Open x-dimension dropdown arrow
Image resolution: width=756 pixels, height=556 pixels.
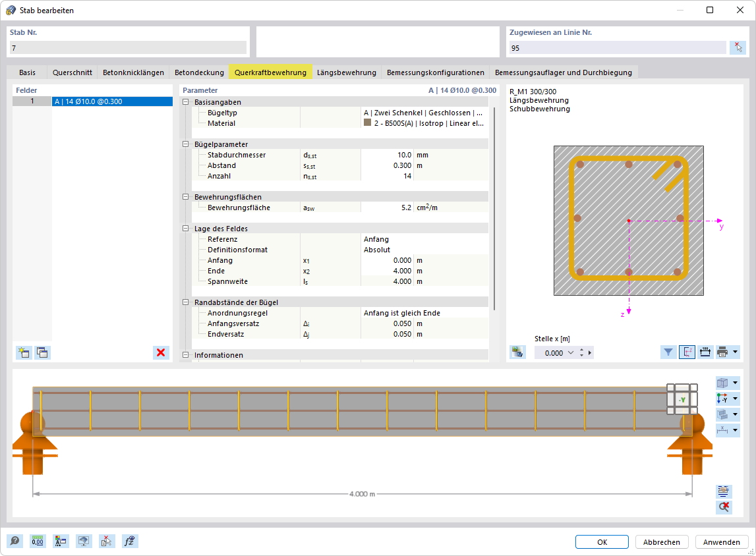click(736, 430)
